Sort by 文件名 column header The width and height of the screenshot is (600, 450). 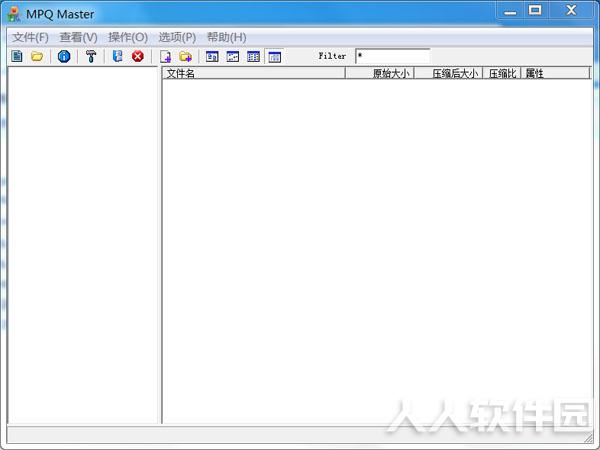point(254,73)
